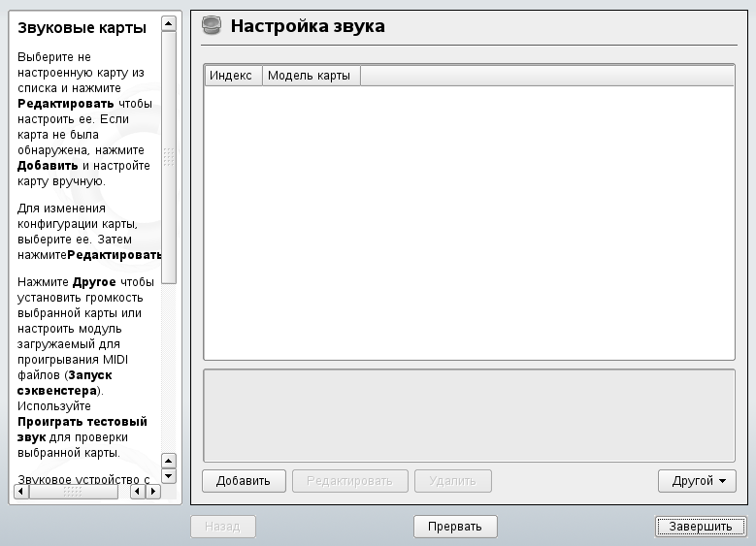Click the help panel scroll-up arrow at top
The height and width of the screenshot is (546, 756).
pyautogui.click(x=168, y=23)
